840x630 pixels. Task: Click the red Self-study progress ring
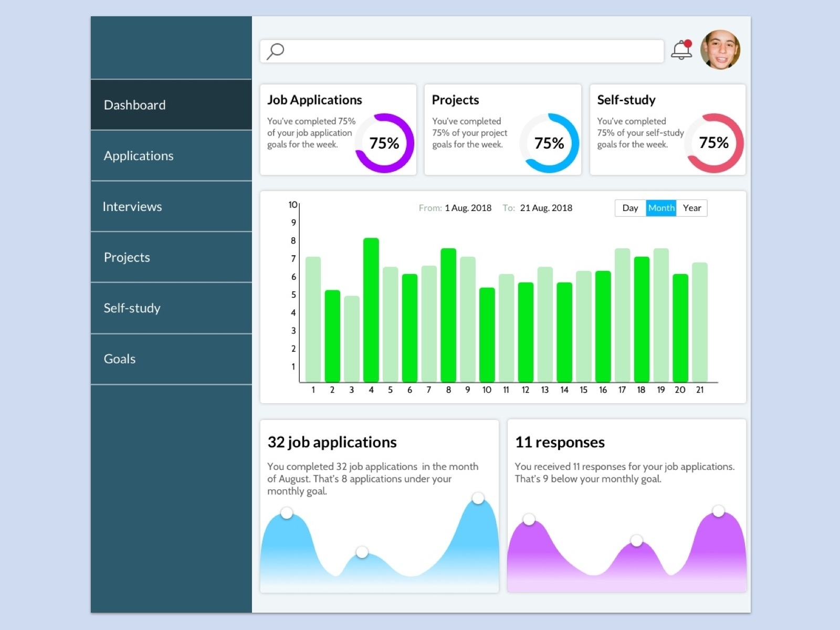(x=714, y=143)
